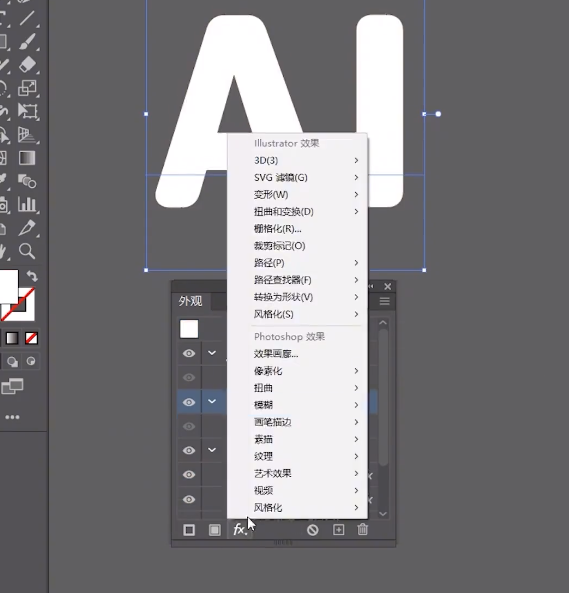569x593 pixels.
Task: Duplicate selected appearance item
Action: [338, 530]
